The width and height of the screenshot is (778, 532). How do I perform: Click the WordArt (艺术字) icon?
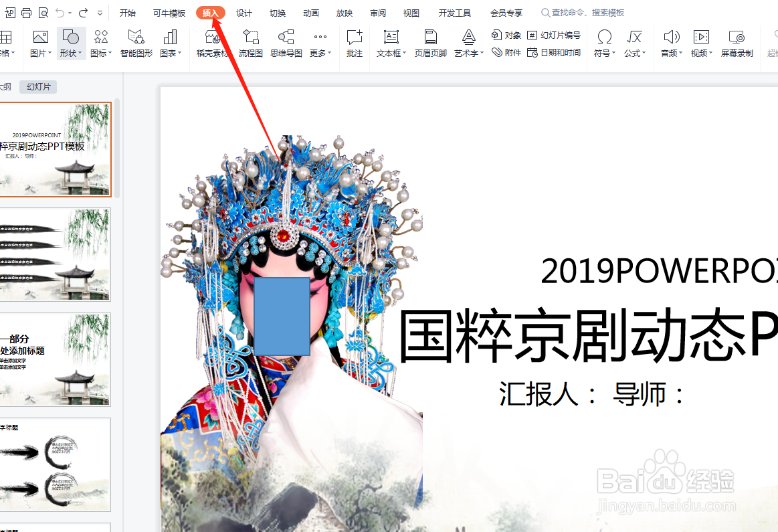pyautogui.click(x=468, y=37)
